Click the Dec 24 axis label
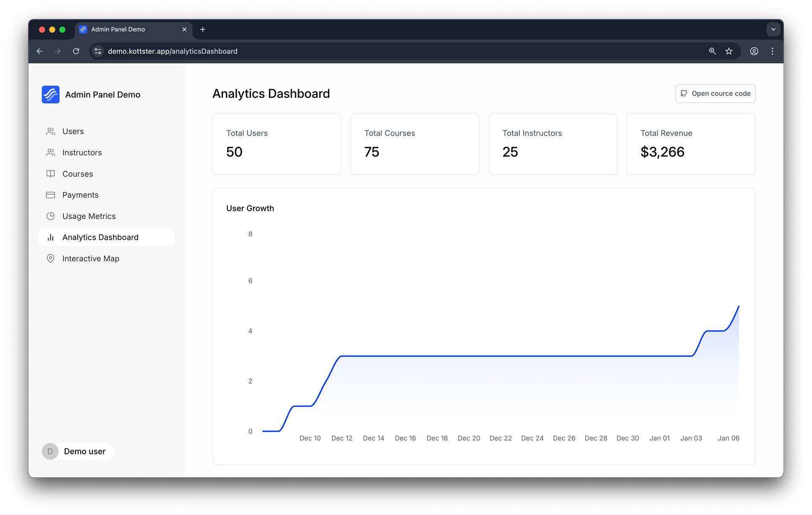Viewport: 812px width, 515px height. click(x=532, y=438)
